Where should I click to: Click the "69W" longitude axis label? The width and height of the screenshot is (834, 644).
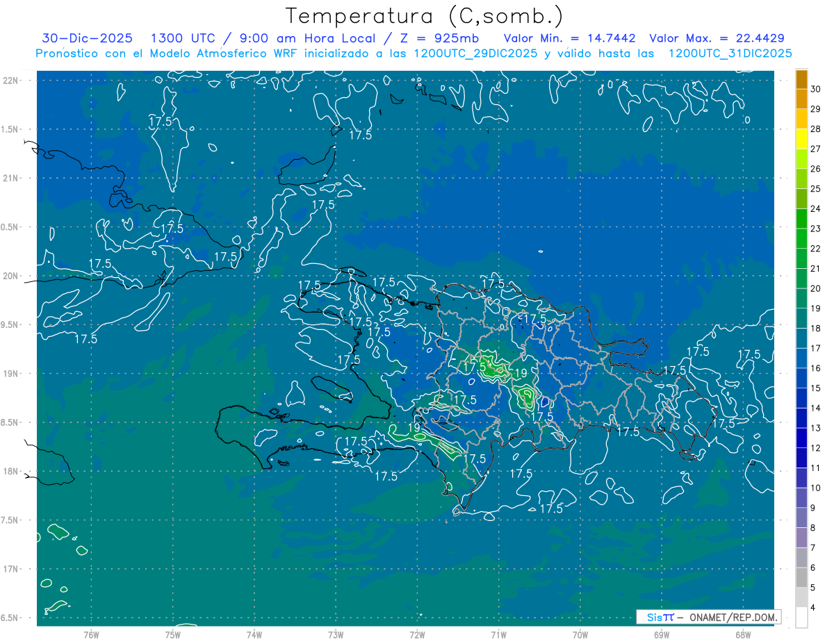[662, 634]
